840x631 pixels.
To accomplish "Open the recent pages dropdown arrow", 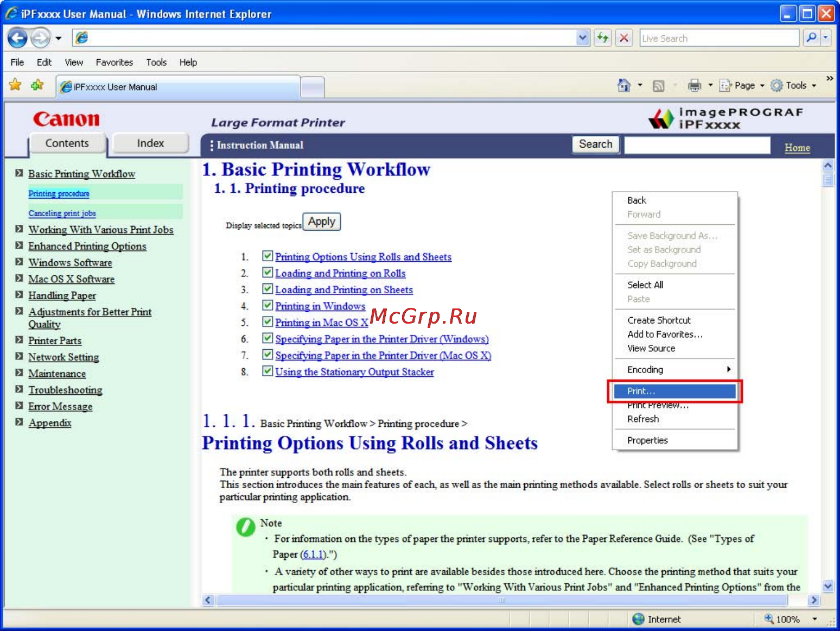I will click(58, 39).
